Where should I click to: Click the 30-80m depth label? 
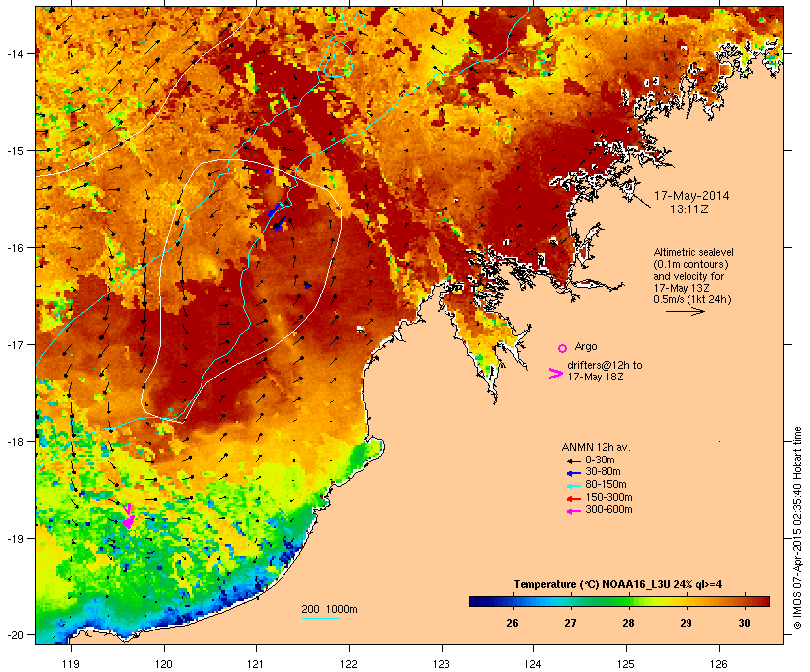pos(603,472)
